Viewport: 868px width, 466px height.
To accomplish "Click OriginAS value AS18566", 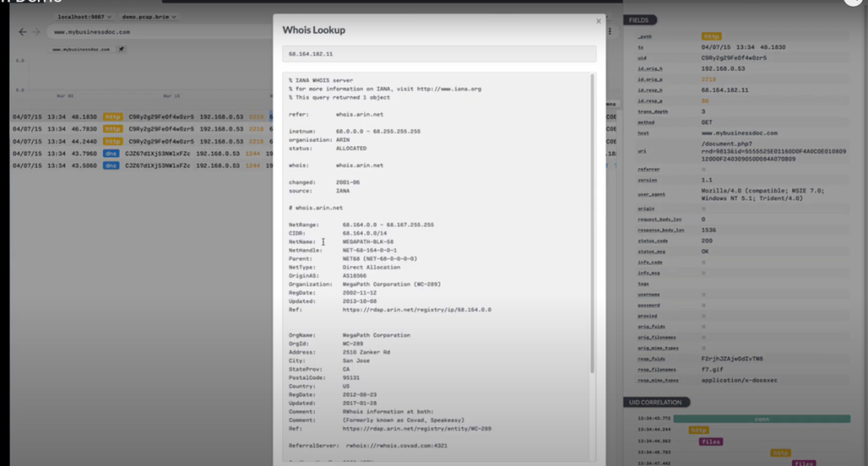I will (x=354, y=276).
